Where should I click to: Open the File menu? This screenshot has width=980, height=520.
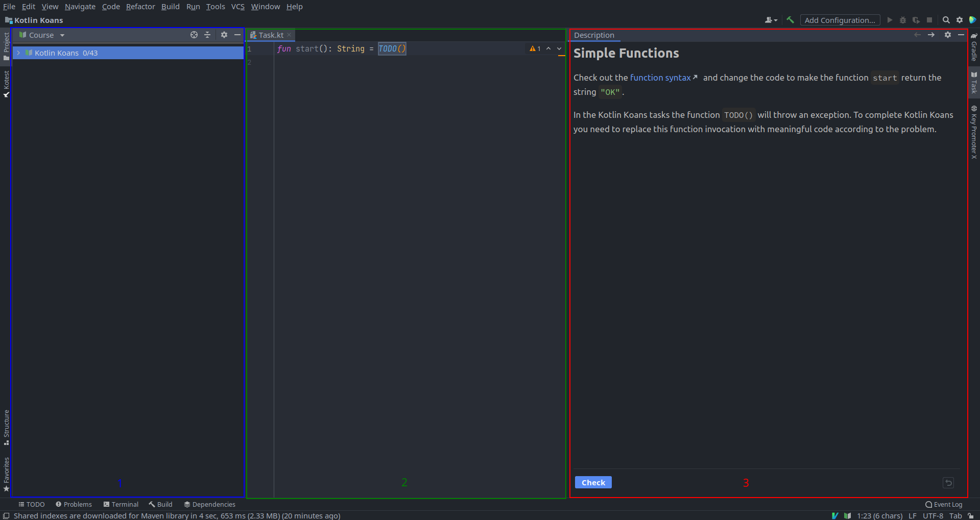(x=9, y=7)
